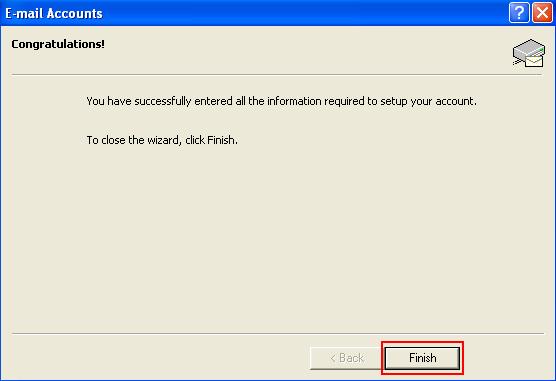Click the envelope on the server icon
This screenshot has width=556, height=381.
pyautogui.click(x=534, y=61)
